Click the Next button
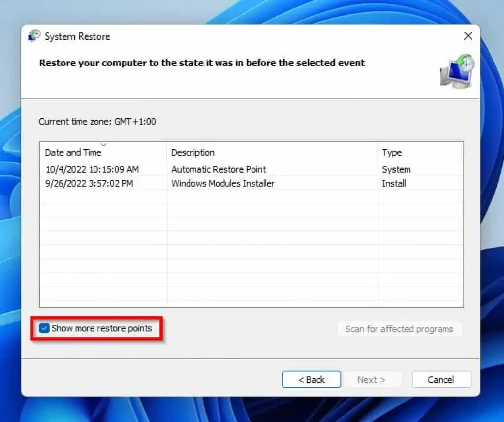Viewport: 504px width, 422px height. pos(373,379)
